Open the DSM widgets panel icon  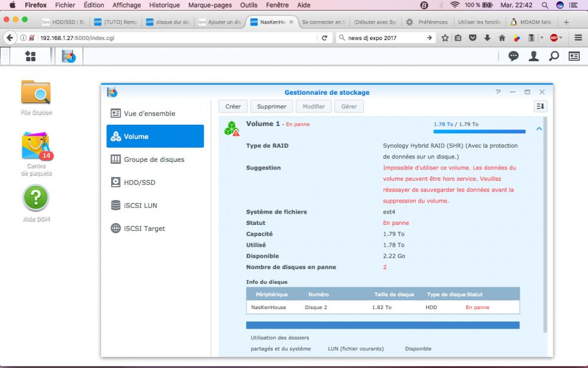pos(574,57)
